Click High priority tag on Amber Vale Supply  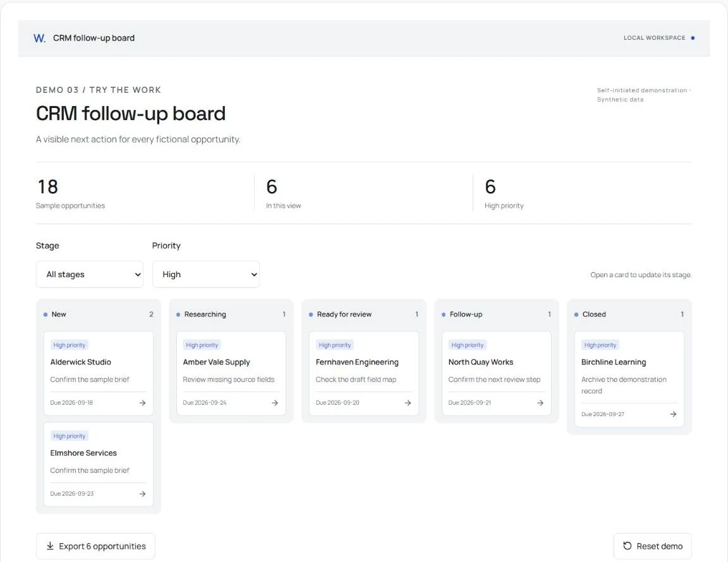coord(202,345)
